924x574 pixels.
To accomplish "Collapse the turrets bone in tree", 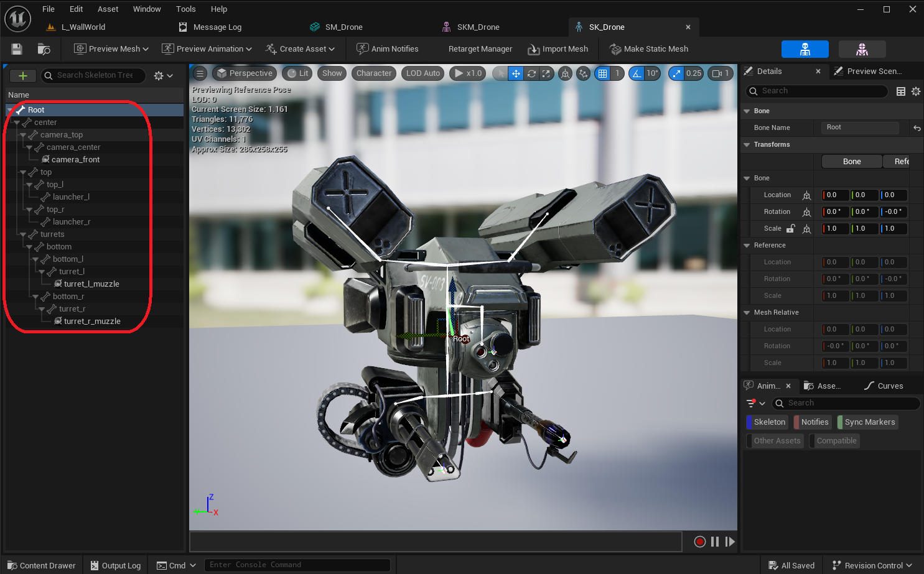I will (x=23, y=234).
